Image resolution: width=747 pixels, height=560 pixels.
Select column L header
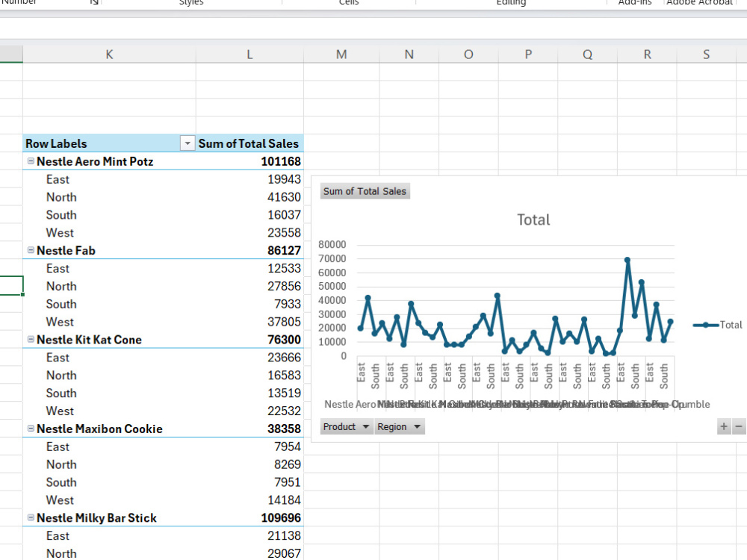[249, 55]
